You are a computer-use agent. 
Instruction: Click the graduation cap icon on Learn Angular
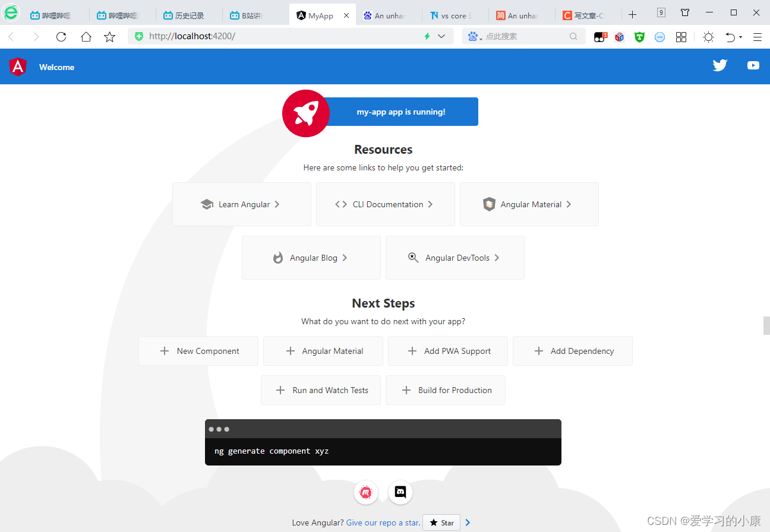click(207, 204)
